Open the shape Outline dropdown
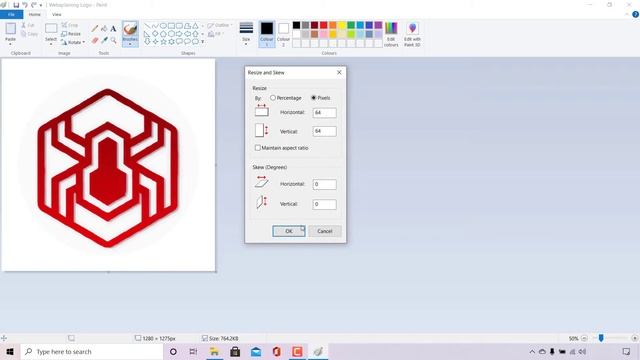This screenshot has width=640, height=360. pyautogui.click(x=220, y=25)
